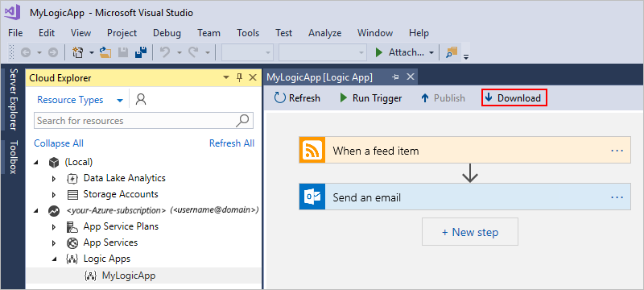Close the Cloud Explorer panel
This screenshot has height=290, width=644.
click(253, 77)
